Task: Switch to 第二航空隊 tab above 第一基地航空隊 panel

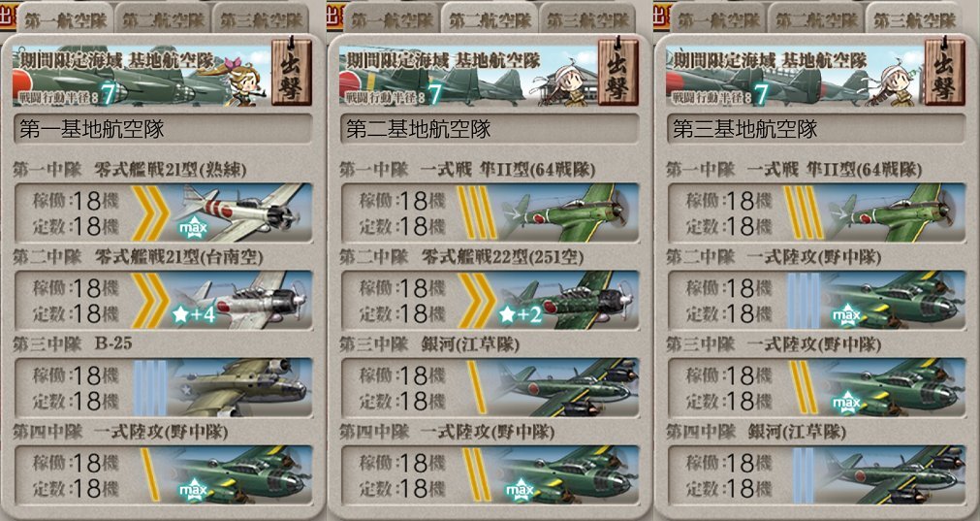Action: [163, 19]
